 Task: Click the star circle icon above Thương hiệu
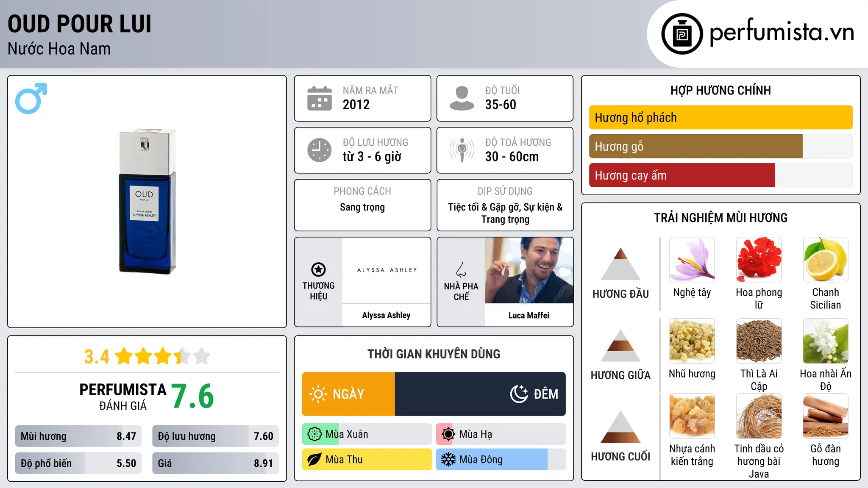pyautogui.click(x=318, y=269)
